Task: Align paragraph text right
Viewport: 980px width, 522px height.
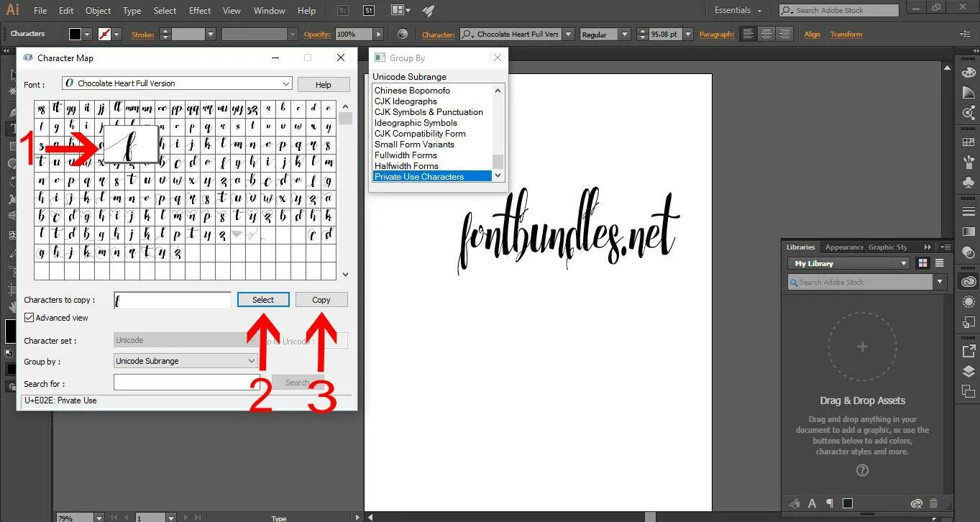Action: point(784,34)
